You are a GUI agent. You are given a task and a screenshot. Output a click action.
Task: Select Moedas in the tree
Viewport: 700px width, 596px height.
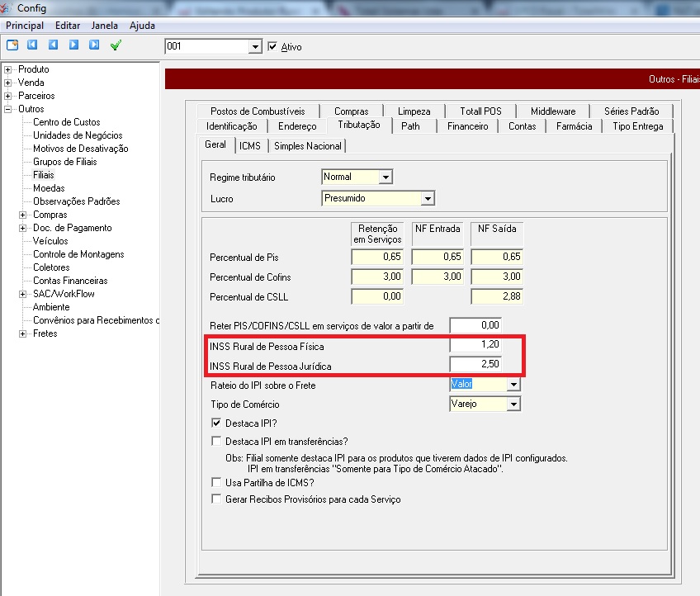(x=49, y=188)
